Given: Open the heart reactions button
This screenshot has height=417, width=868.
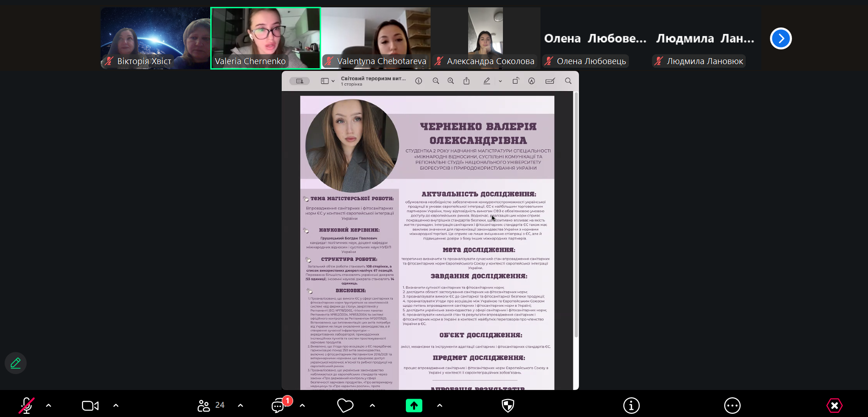Looking at the screenshot, I should tap(345, 406).
